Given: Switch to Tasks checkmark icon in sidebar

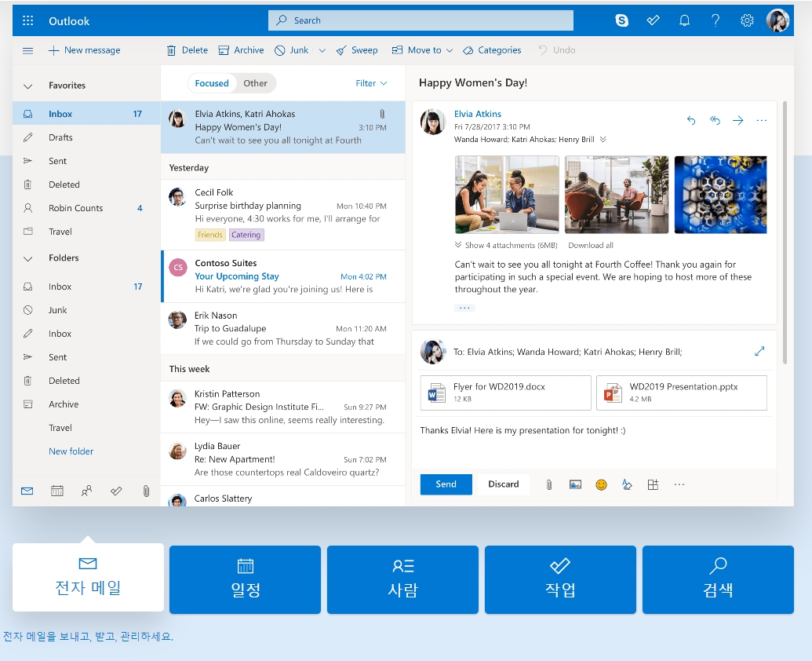Looking at the screenshot, I should coord(116,491).
